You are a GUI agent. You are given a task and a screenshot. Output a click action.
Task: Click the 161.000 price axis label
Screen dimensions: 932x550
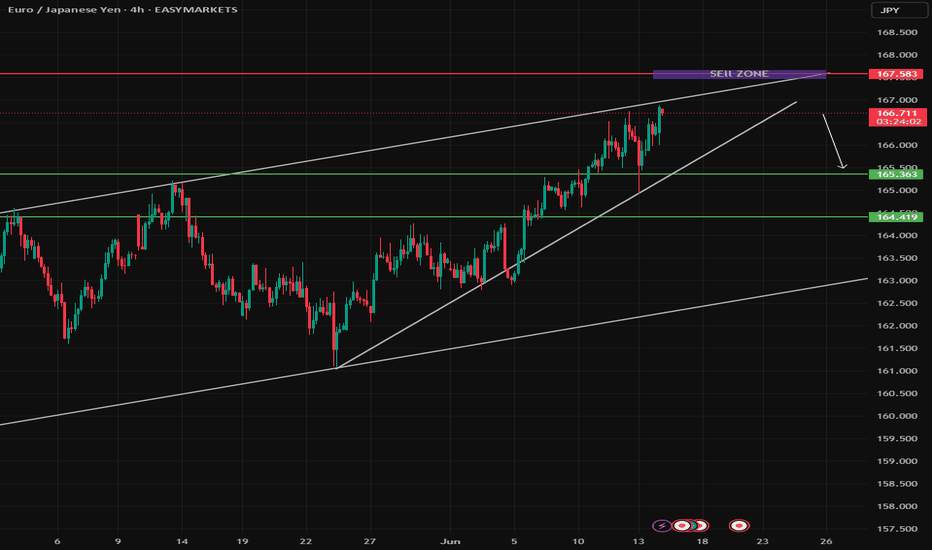(896, 371)
